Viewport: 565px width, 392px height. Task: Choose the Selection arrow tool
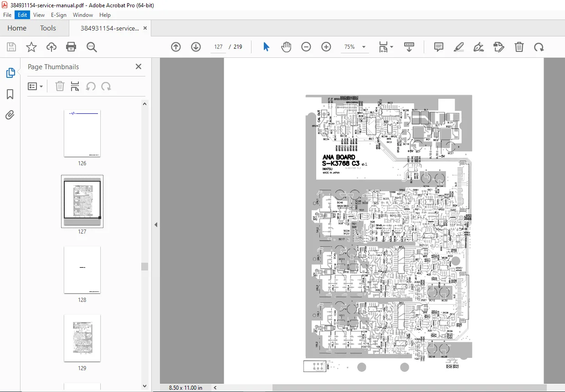tap(267, 47)
